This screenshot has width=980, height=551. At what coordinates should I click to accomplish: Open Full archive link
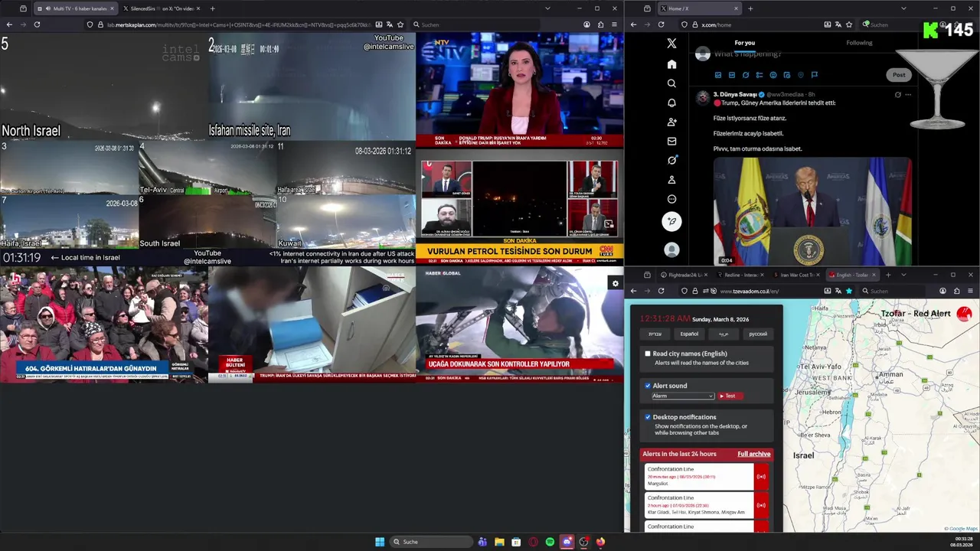pos(754,454)
